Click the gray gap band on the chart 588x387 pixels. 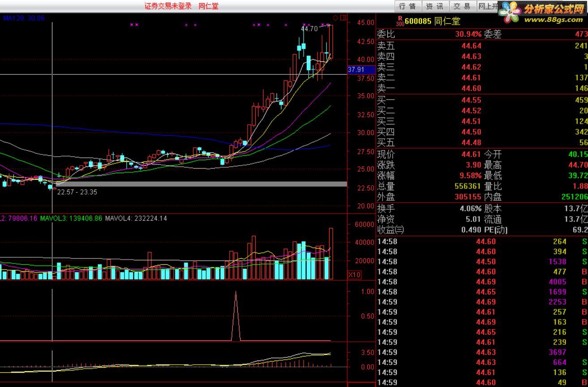(201, 184)
